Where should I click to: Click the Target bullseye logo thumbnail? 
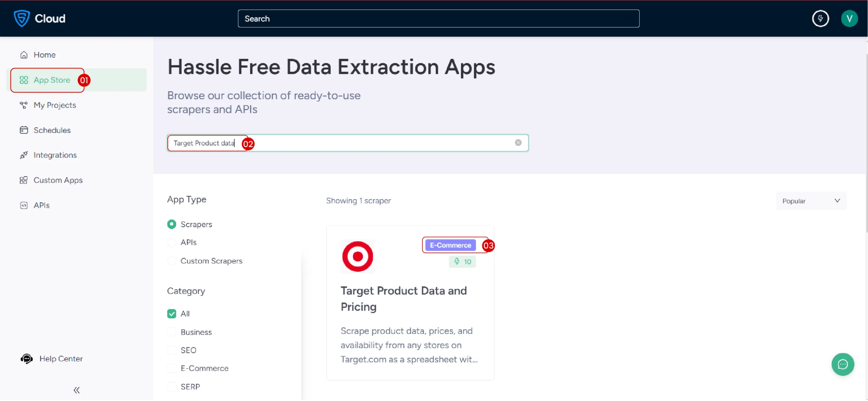point(357,256)
